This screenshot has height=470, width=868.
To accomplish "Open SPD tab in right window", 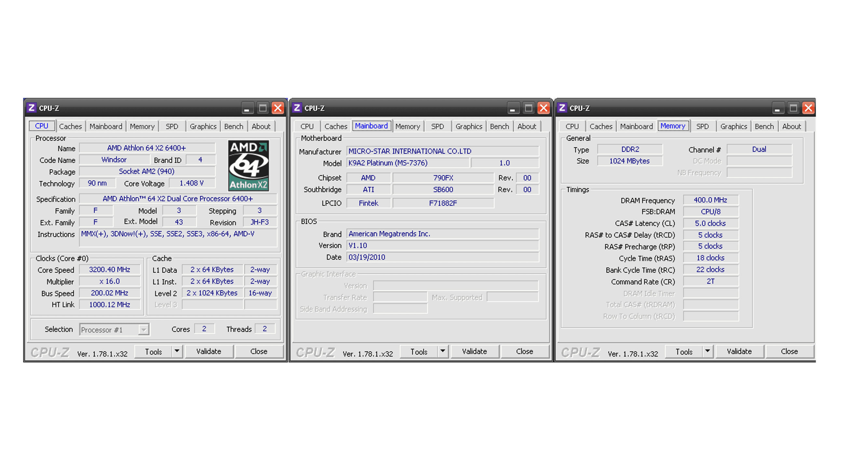I will (702, 126).
